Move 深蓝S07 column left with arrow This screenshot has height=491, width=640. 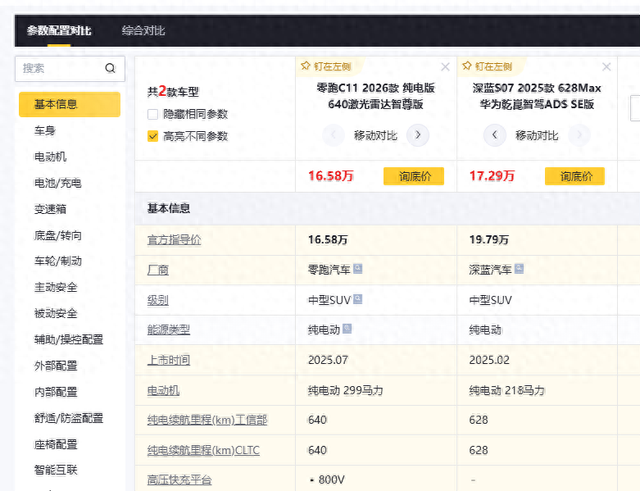coord(495,135)
